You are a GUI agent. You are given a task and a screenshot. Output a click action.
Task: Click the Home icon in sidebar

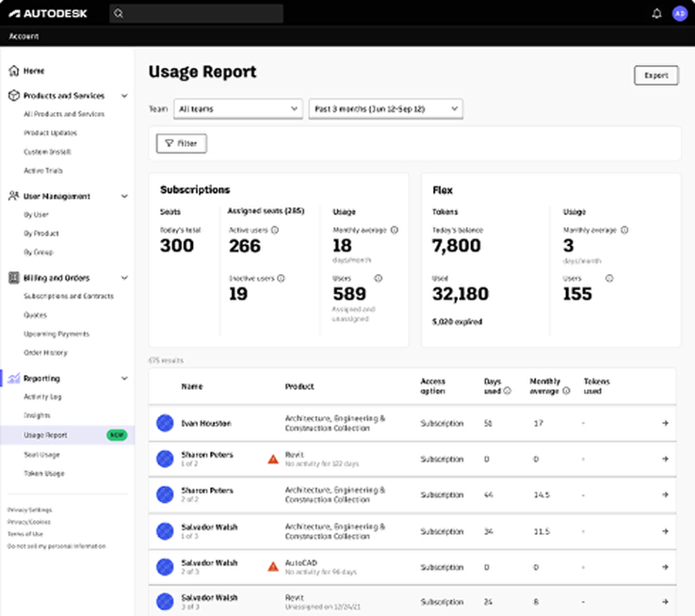coord(13,71)
